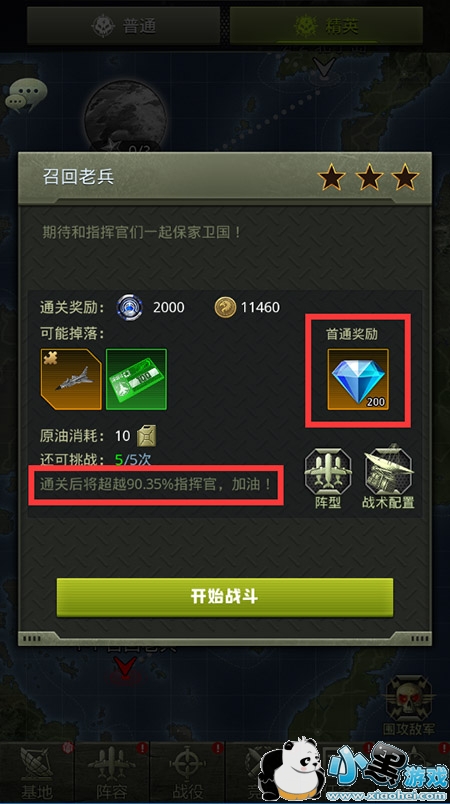Screen dimensions: 450x804
Task: Tap the down arrow map marker at top
Action: click(325, 67)
